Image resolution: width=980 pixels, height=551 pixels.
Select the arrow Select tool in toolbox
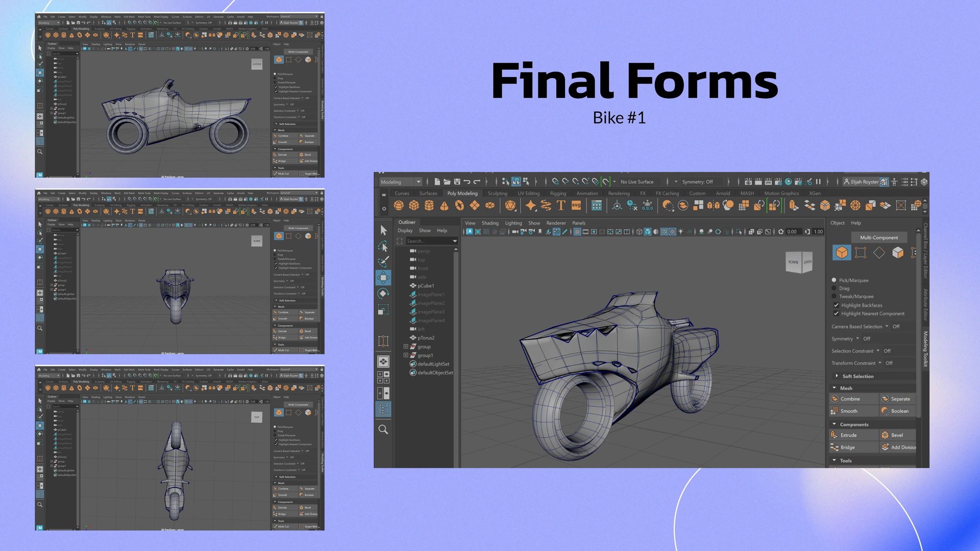coord(383,231)
